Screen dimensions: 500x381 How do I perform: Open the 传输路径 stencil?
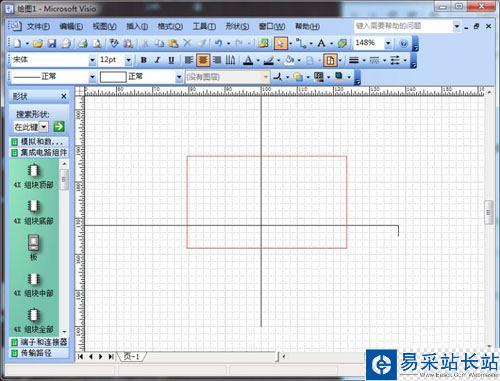(39, 353)
